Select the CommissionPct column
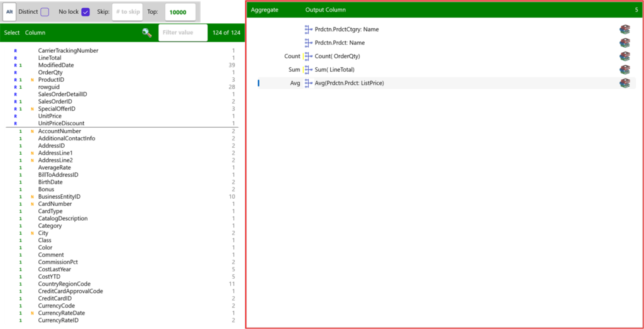 coord(58,262)
